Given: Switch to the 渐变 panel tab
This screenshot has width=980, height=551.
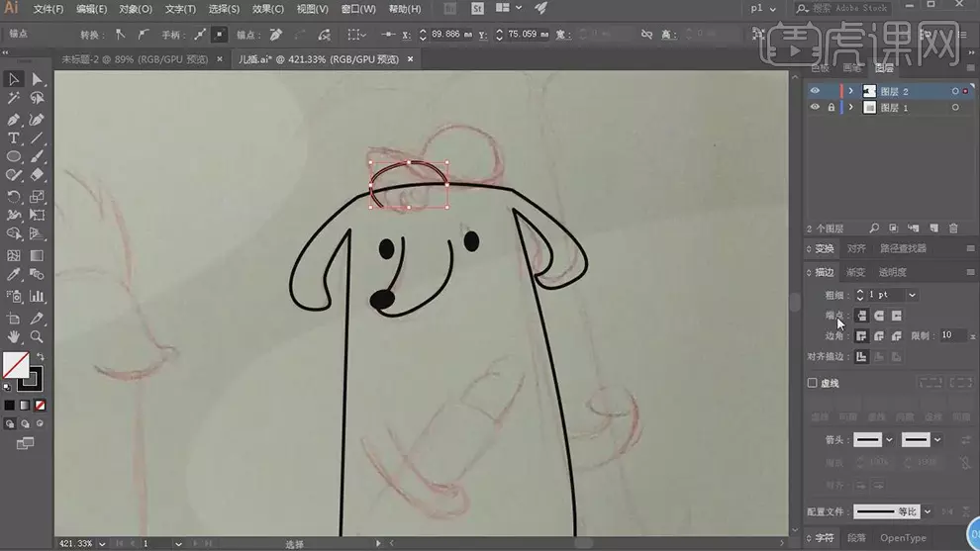Looking at the screenshot, I should click(854, 272).
